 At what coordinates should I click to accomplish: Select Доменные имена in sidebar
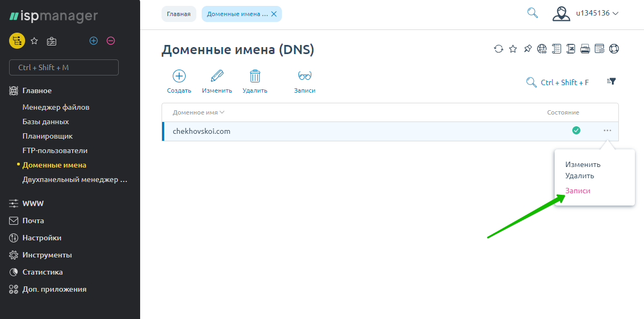pos(54,165)
